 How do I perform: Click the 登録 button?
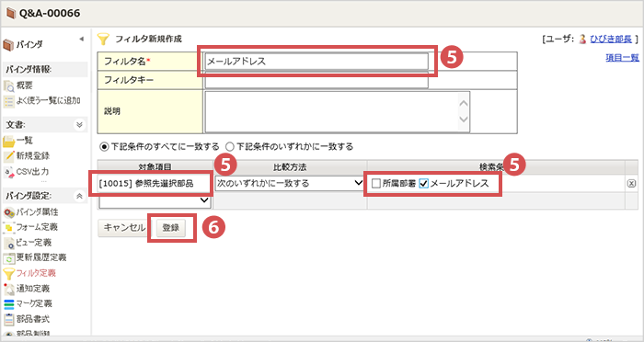click(x=171, y=228)
